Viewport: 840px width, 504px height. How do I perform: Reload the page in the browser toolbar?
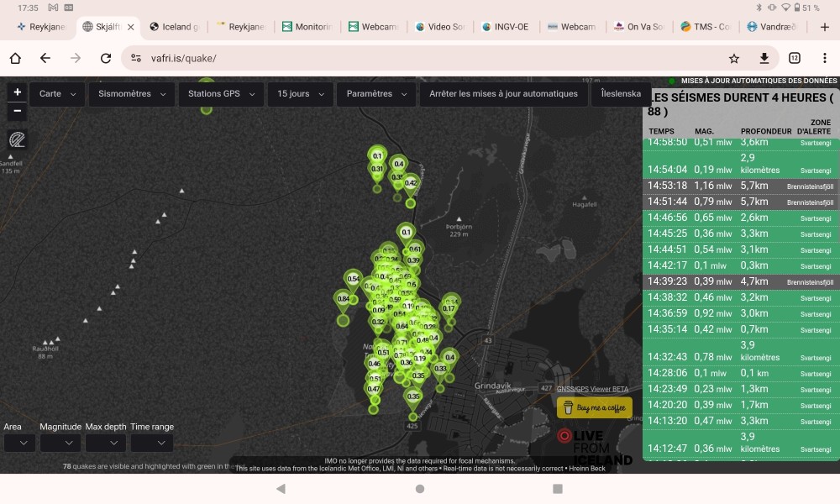tap(106, 59)
